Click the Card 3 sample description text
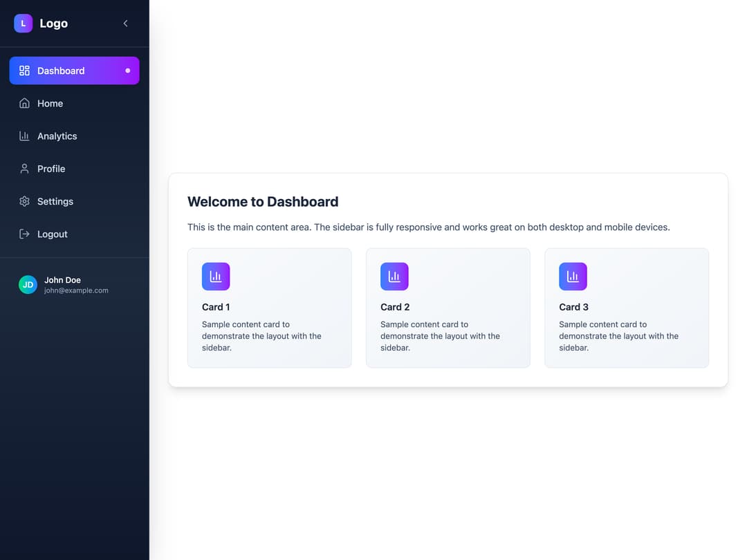The height and width of the screenshot is (560, 747). (619, 336)
